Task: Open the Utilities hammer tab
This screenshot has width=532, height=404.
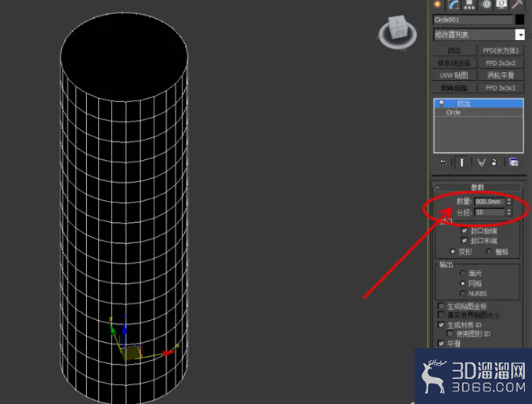Action: [x=517, y=4]
